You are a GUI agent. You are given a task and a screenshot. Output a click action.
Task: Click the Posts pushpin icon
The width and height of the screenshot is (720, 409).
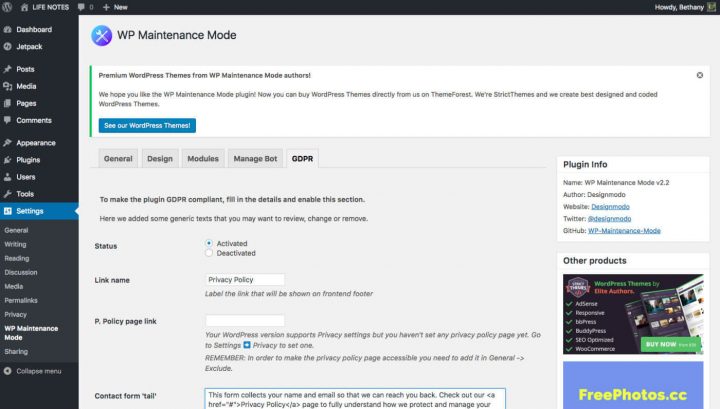pos(7,69)
